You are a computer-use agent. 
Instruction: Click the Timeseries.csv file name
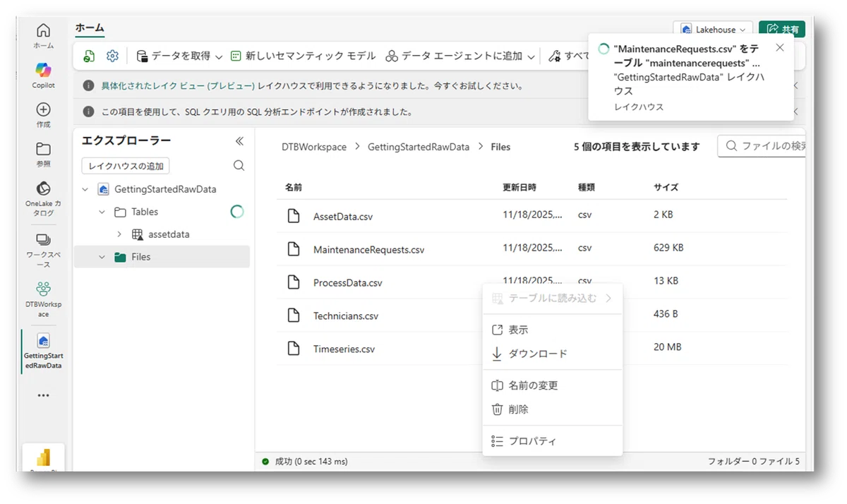[x=344, y=349]
